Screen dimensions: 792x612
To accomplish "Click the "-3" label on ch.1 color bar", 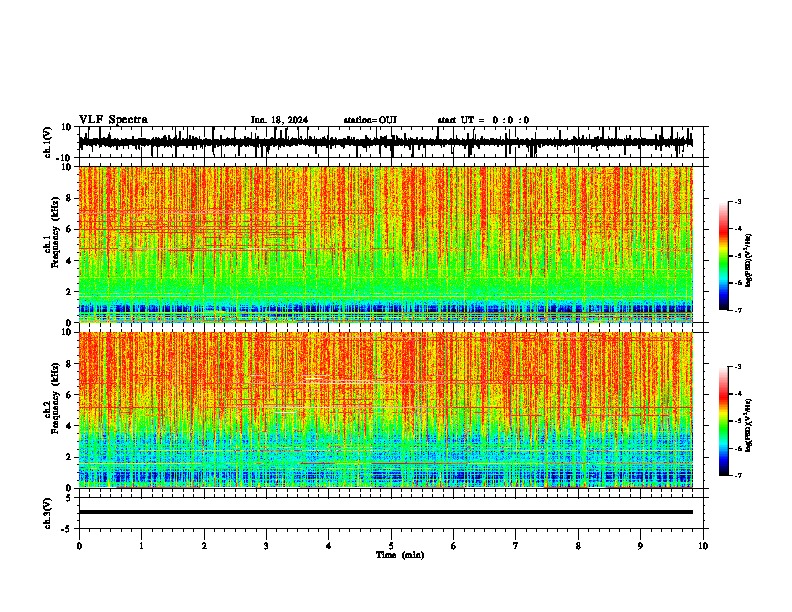I will [737, 201].
